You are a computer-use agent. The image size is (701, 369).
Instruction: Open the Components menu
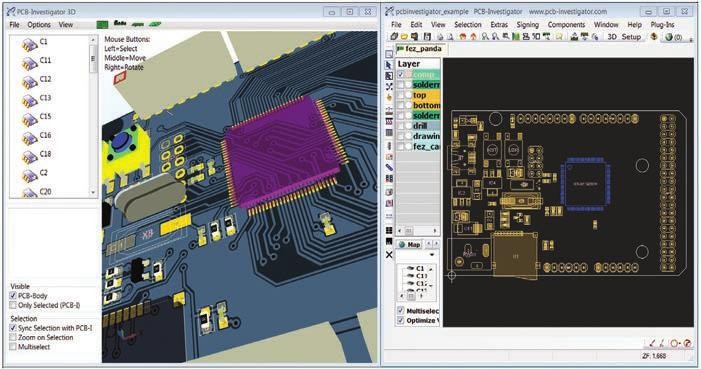tap(566, 25)
